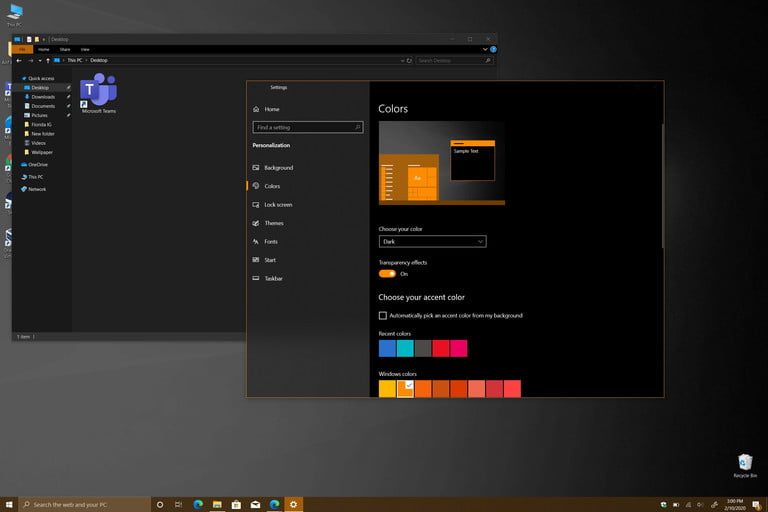
Task: Select Documents in Quick access list
Action: (43, 106)
